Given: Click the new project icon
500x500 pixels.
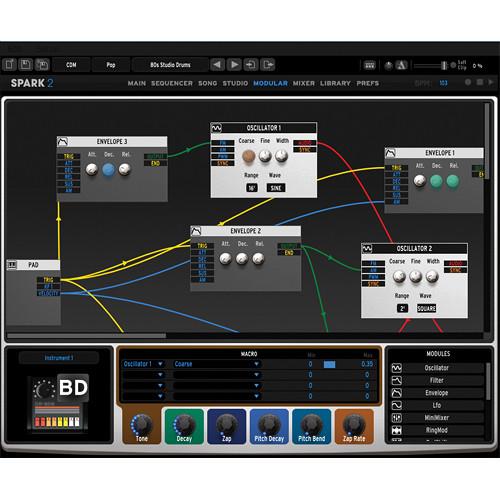Looking at the screenshot, I should click(9, 64).
